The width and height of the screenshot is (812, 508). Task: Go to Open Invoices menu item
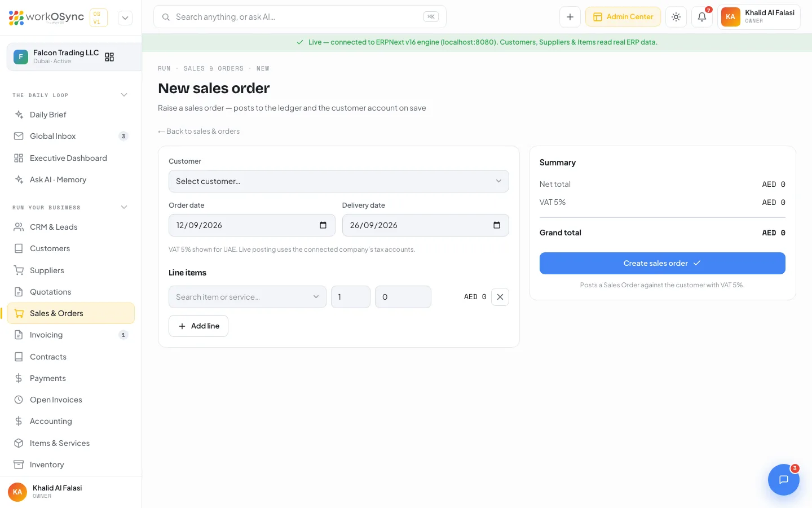coord(70,400)
